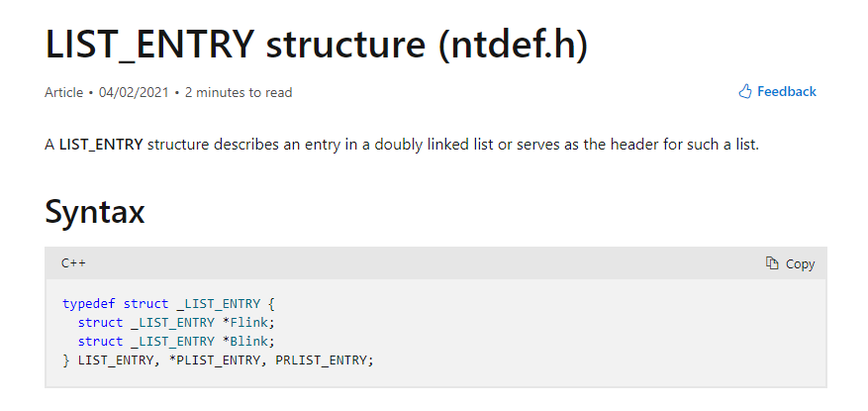Click the gray code block header bar

pos(435,263)
